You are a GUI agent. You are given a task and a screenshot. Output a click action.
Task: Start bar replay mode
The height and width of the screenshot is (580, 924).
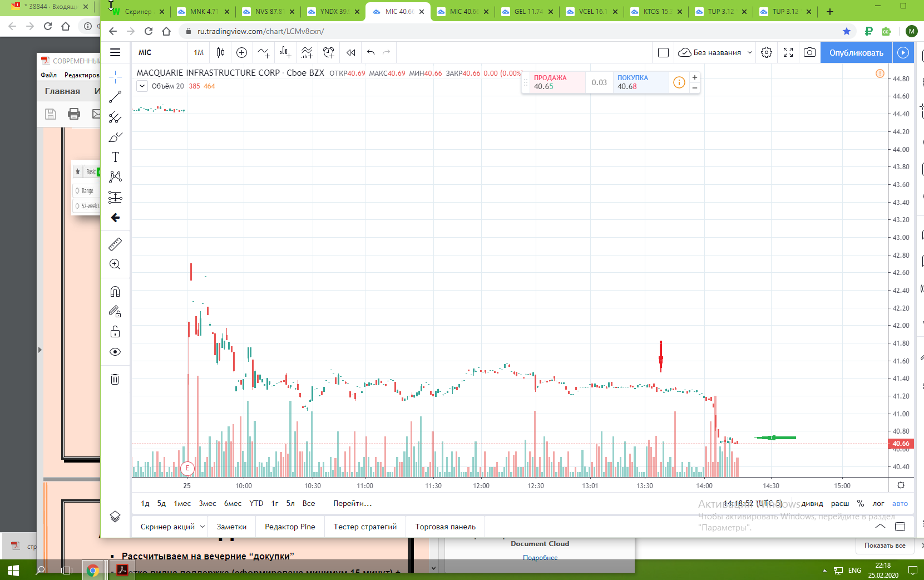(350, 52)
